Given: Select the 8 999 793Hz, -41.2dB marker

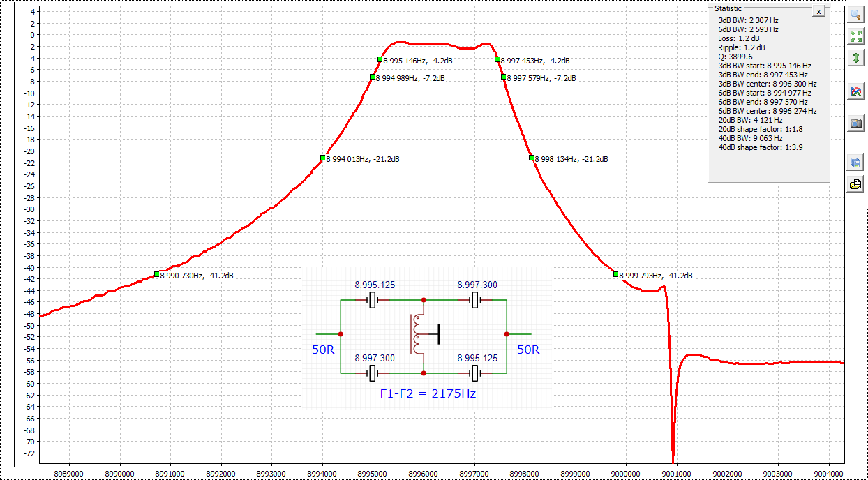Looking at the screenshot, I should point(615,274).
